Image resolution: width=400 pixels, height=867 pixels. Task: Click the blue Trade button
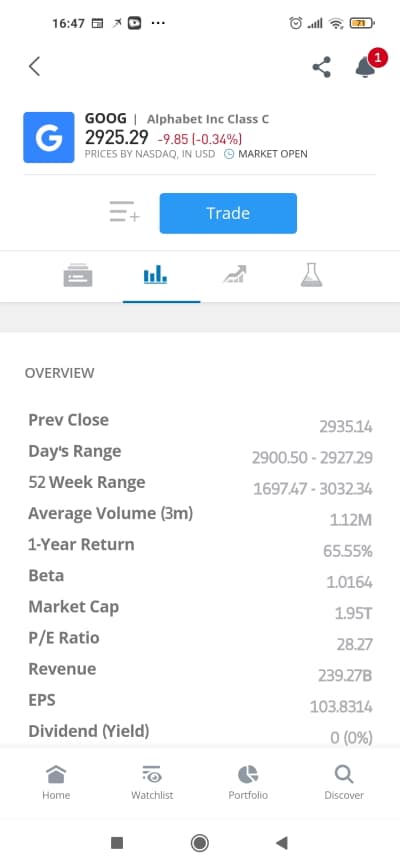pyautogui.click(x=228, y=213)
